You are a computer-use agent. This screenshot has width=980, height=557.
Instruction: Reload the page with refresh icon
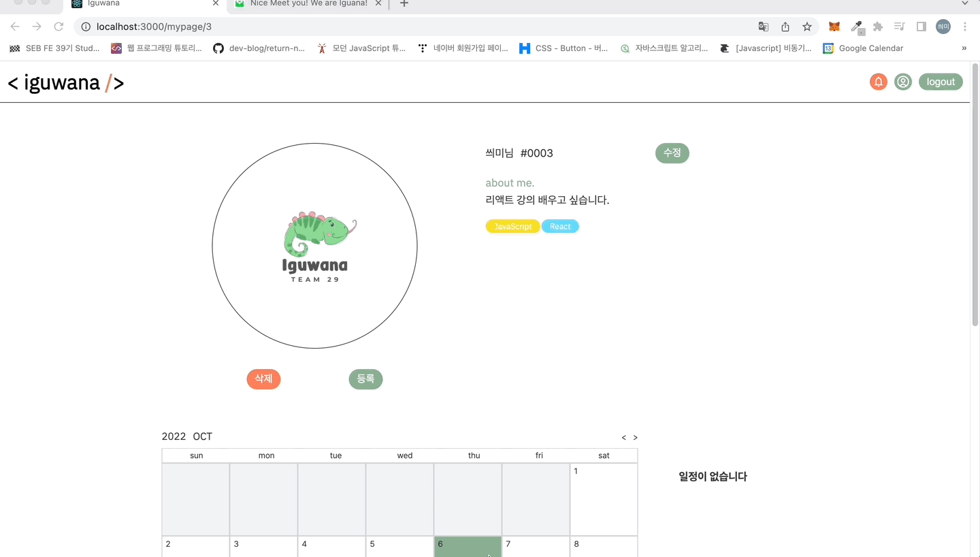point(59,27)
